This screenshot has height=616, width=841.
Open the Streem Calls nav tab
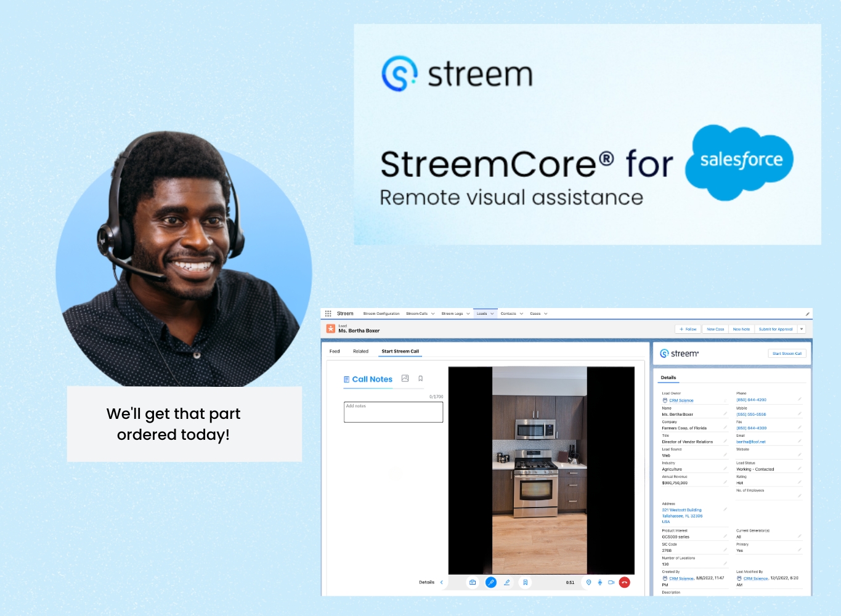tap(417, 314)
